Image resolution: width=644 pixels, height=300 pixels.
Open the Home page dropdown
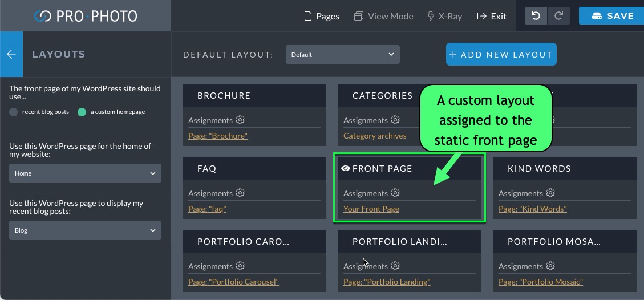[x=85, y=173]
